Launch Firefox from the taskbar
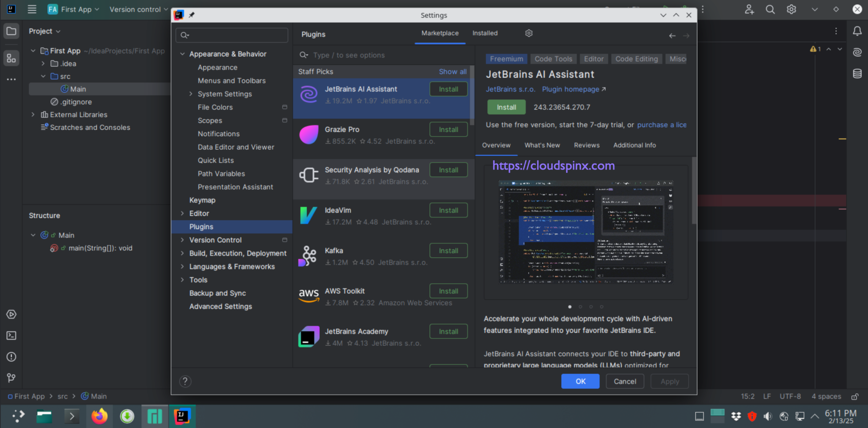 coord(99,416)
